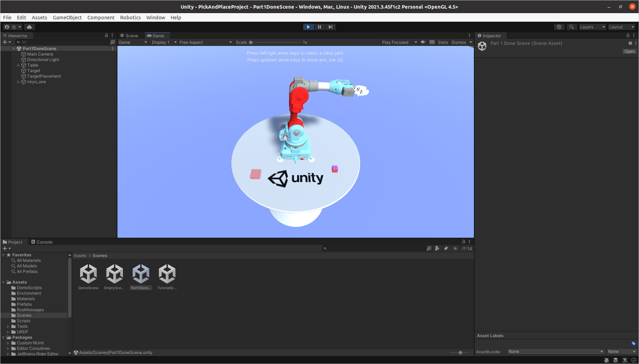Click the Search by Label tag icon
Image resolution: width=639 pixels, height=364 pixels.
pyautogui.click(x=446, y=248)
